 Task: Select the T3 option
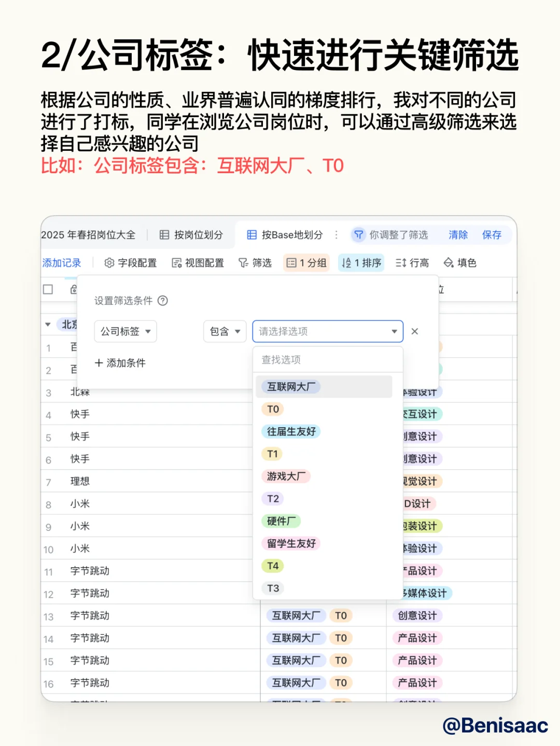[273, 588]
